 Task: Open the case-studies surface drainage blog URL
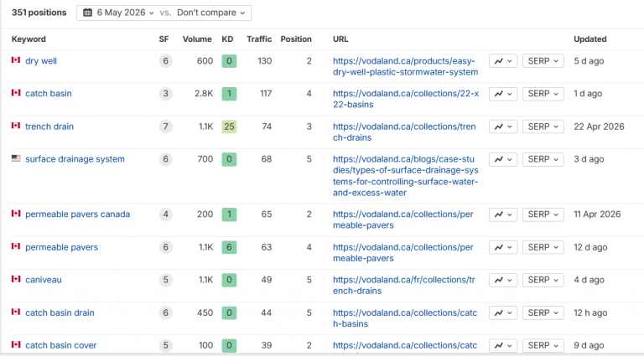pos(405,176)
